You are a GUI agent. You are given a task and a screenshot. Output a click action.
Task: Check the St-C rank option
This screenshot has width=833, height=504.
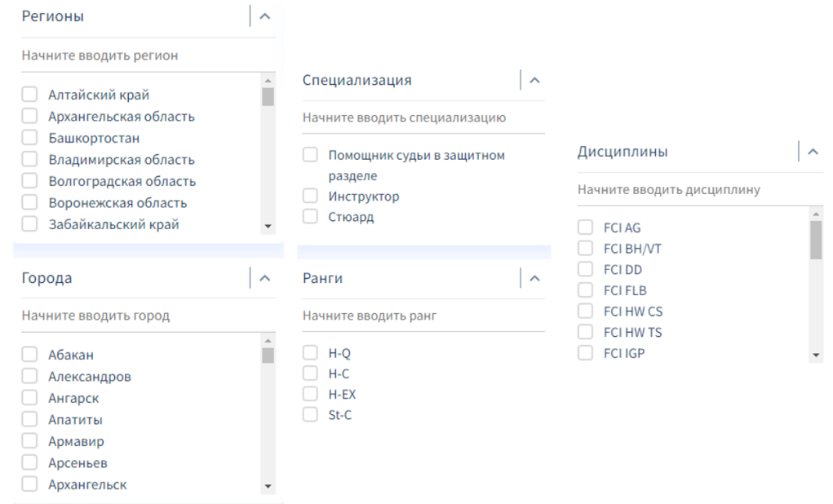point(310,415)
